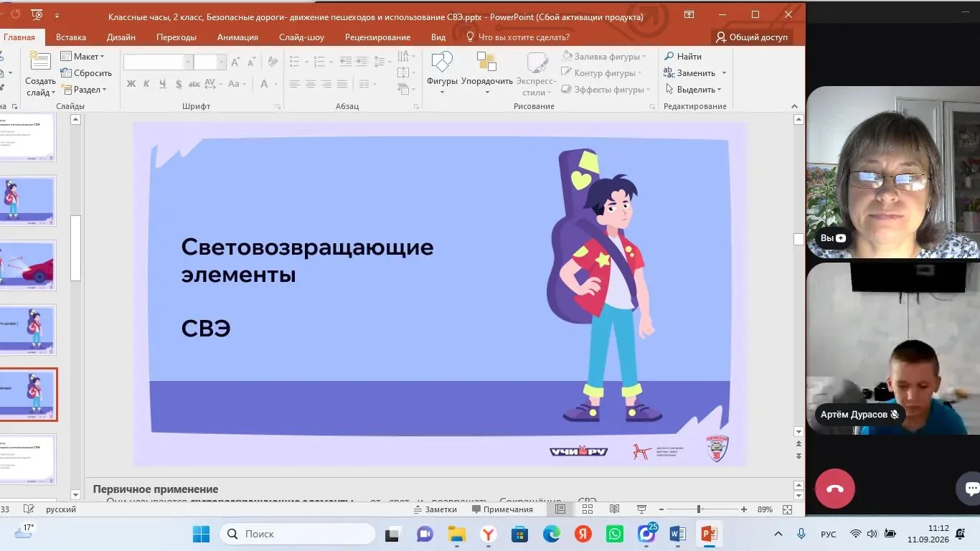Switch to the Анимация tab

[x=237, y=37]
